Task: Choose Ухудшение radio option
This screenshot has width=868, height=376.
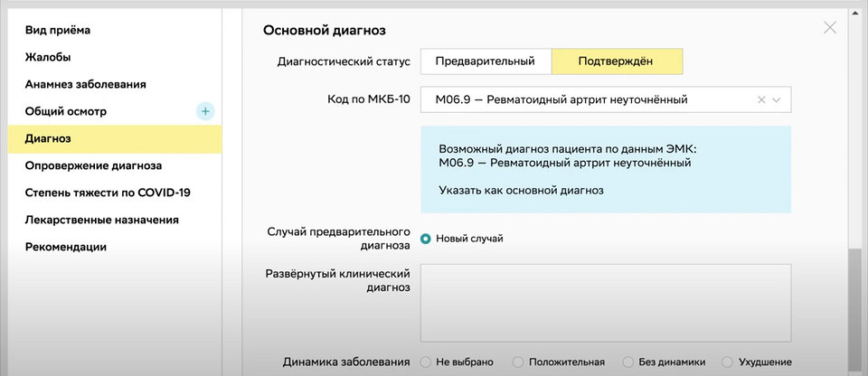Action: 727,362
